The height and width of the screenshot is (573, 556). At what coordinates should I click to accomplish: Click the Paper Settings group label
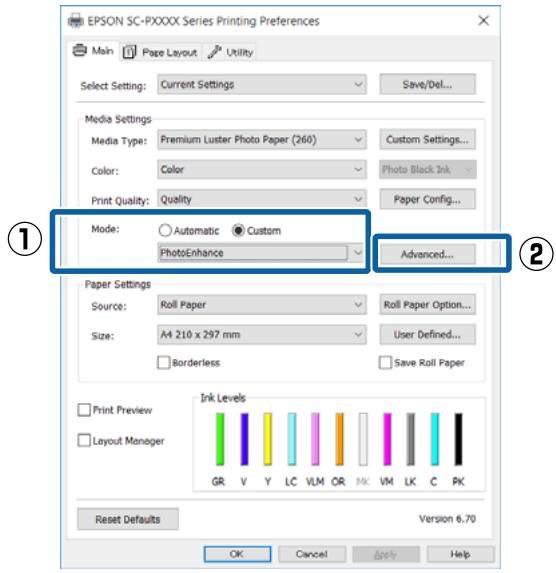(x=118, y=284)
